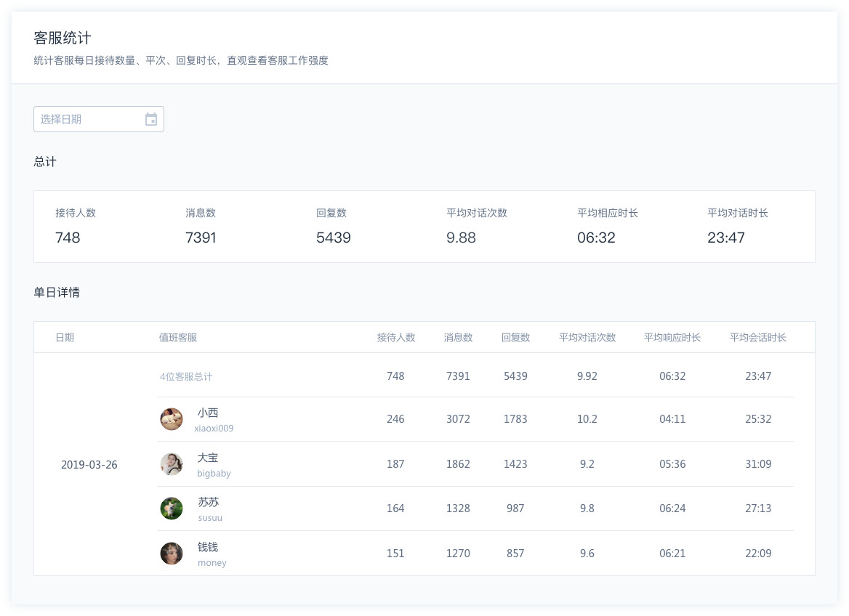This screenshot has height=616, width=849.
Task: Open the 钱钱 agent entry
Action: click(x=208, y=547)
